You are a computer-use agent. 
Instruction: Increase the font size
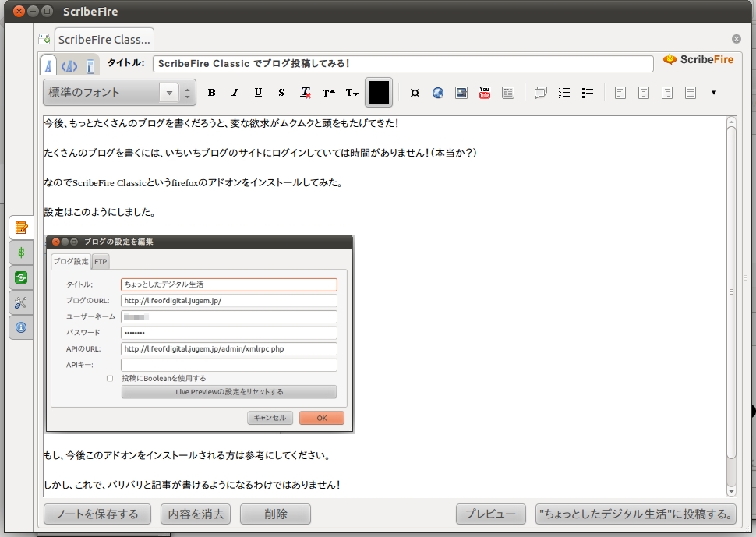(x=328, y=93)
